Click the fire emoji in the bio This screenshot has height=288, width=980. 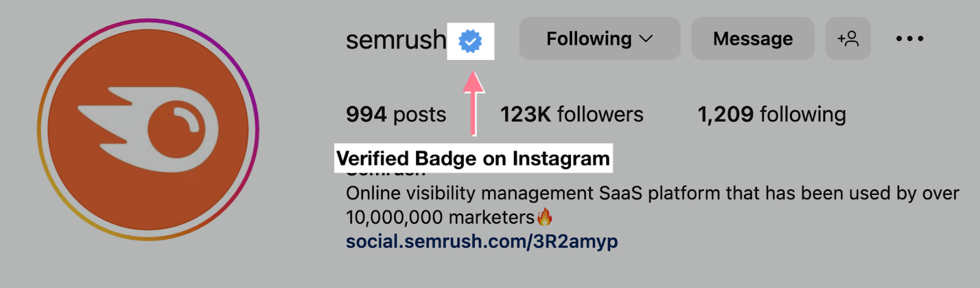click(544, 216)
